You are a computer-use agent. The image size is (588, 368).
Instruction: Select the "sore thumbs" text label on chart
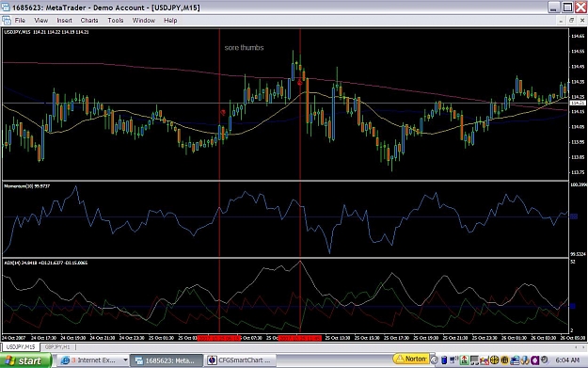coord(244,48)
